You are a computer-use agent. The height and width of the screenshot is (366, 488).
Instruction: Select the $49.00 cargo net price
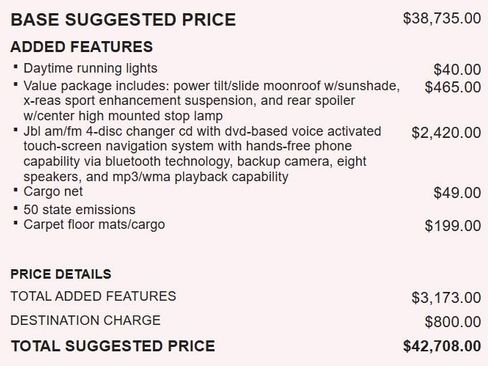click(457, 193)
